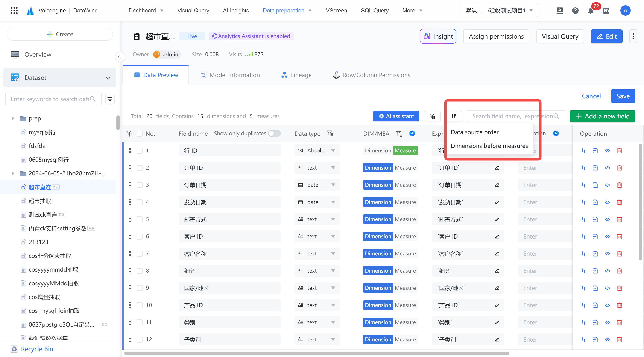Copy the 订单日期 field icon
Viewport: 644px width, 357px height.
point(595,185)
